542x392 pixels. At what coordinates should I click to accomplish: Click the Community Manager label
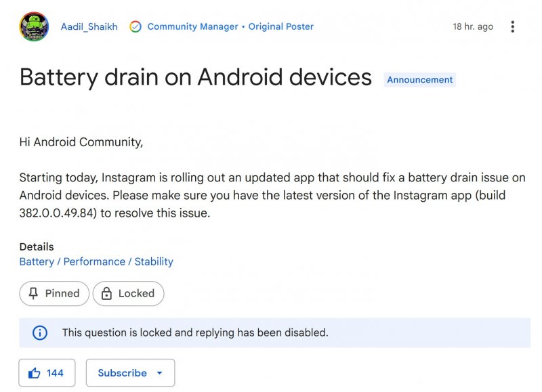pos(192,27)
